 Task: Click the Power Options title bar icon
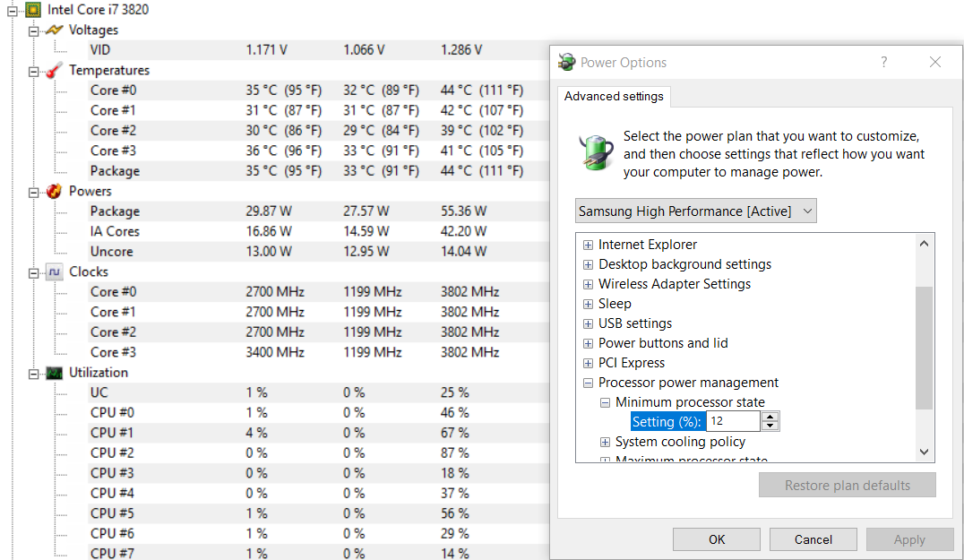(x=566, y=62)
